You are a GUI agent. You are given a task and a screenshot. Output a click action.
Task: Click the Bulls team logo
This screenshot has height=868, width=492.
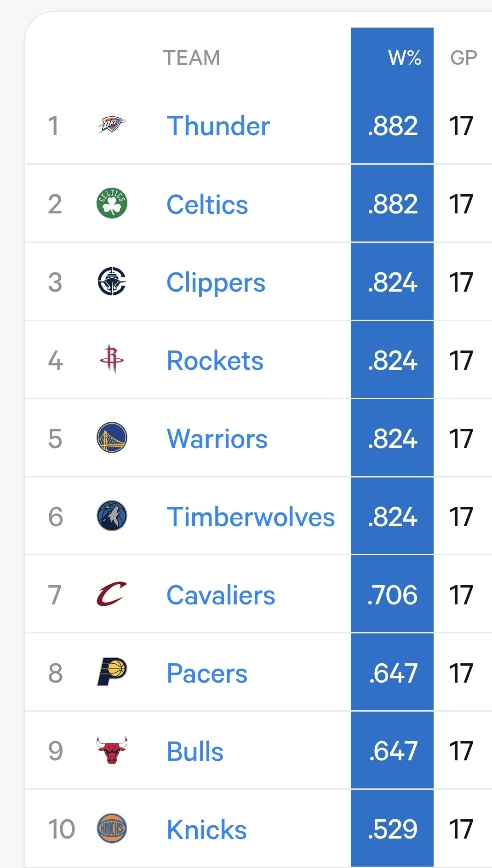tap(112, 750)
